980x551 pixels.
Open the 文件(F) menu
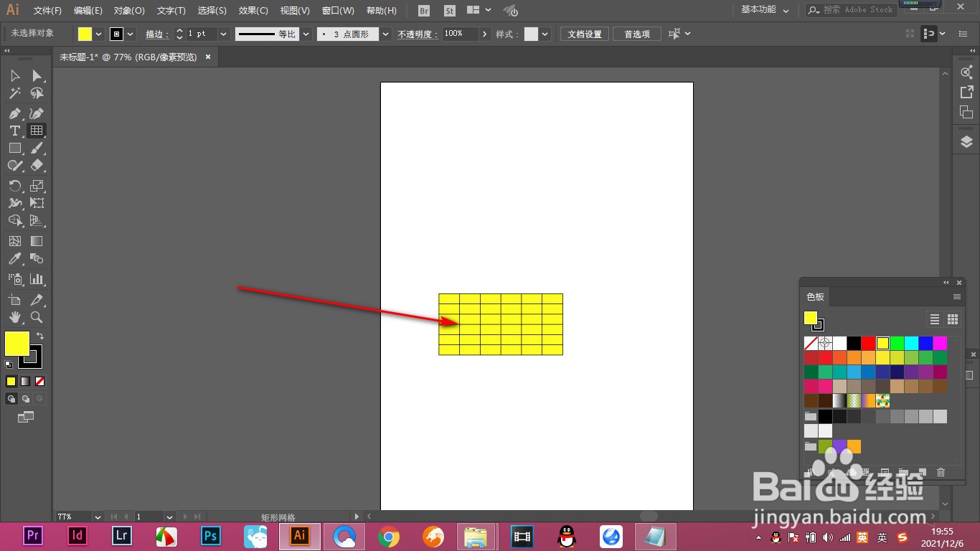click(47, 11)
